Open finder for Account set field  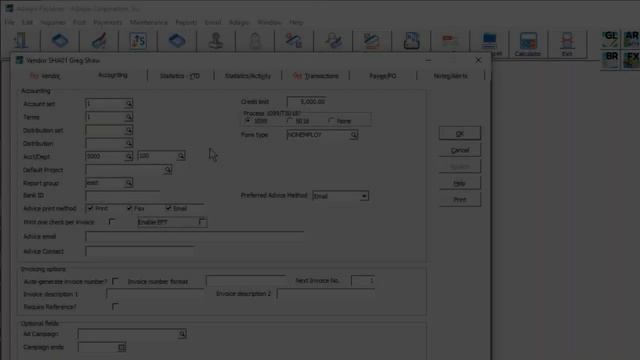(129, 104)
